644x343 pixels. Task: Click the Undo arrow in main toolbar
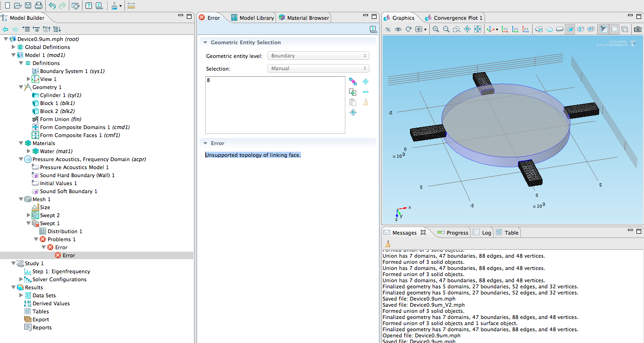point(52,6)
